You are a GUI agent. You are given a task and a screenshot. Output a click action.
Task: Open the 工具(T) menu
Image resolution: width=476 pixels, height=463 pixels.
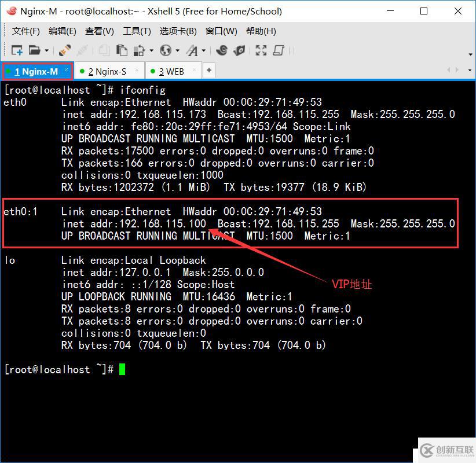pos(137,31)
